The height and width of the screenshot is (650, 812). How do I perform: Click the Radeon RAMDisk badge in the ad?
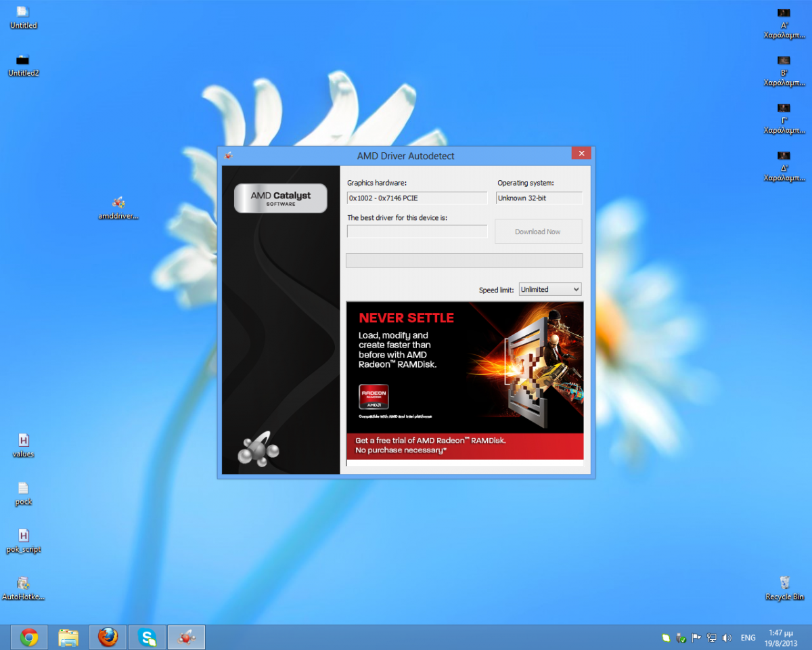pos(374,397)
